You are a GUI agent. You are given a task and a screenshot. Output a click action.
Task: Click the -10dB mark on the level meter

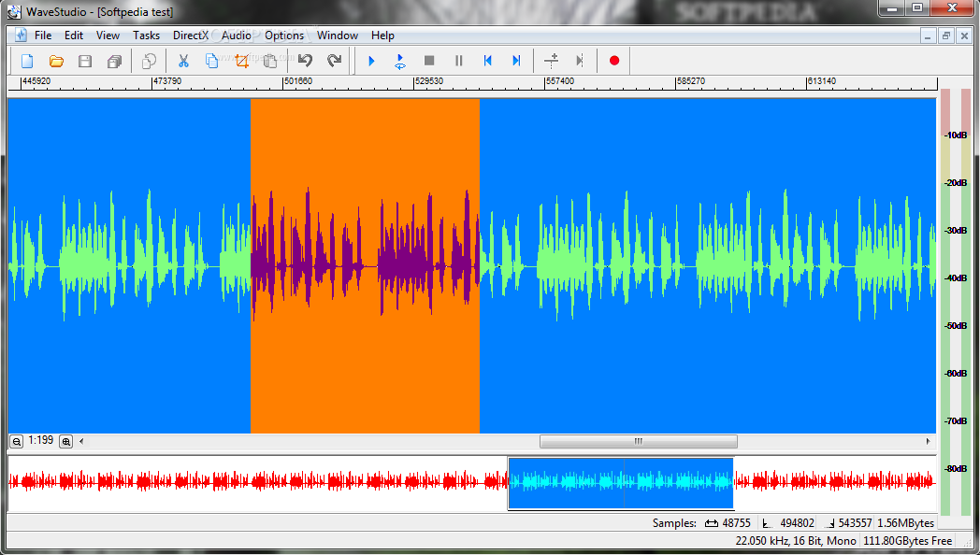point(956,135)
